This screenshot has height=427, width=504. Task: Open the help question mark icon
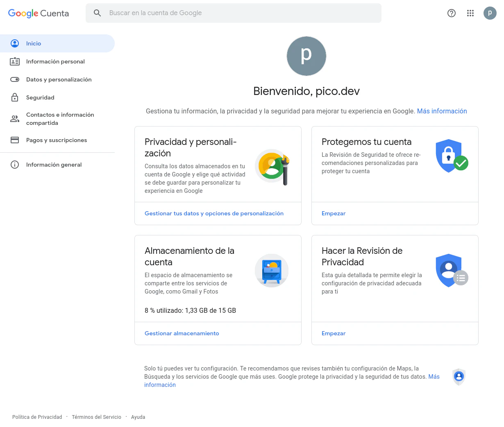point(452,13)
